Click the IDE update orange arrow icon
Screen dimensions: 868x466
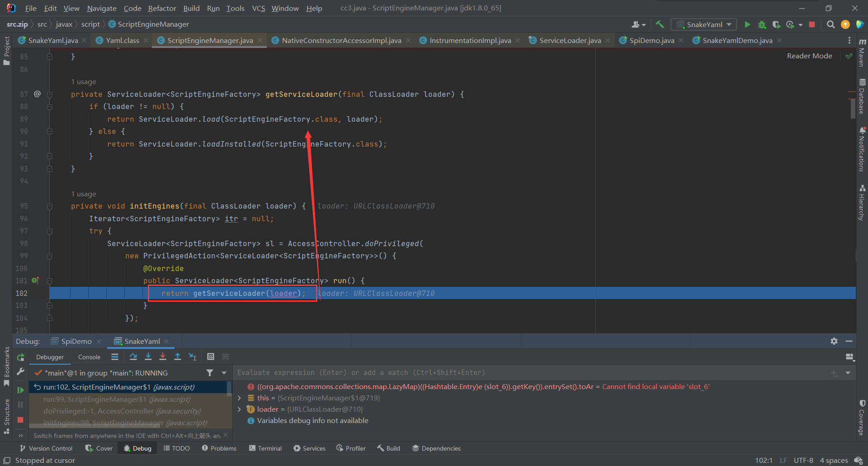pos(845,24)
